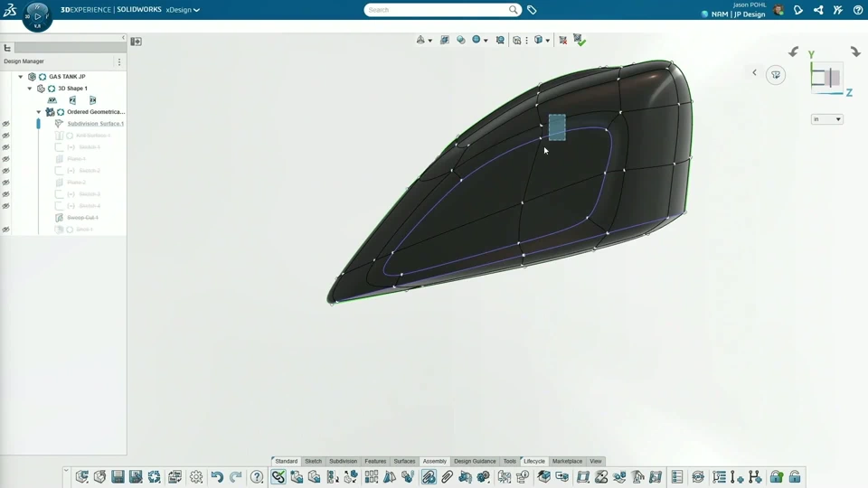Toggle visibility of Sketch-1
Viewport: 868px width, 488px height.
tap(5, 147)
